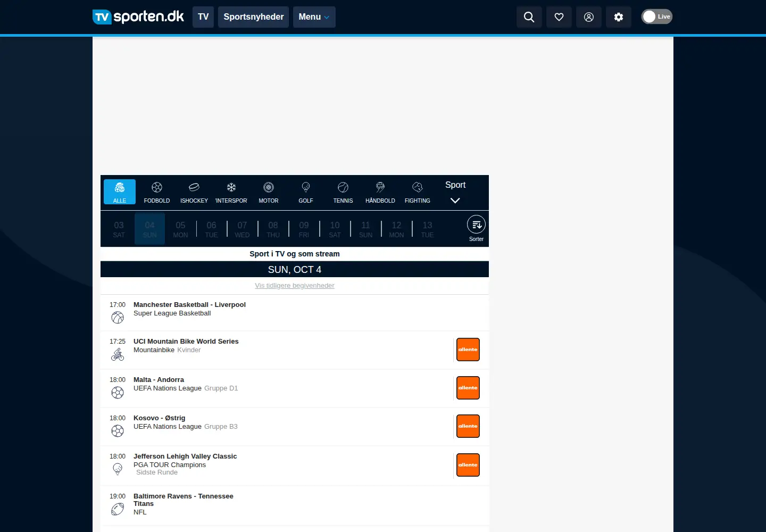Click 'Vis tidligere begivenheder' link
The image size is (766, 532).
click(x=295, y=286)
